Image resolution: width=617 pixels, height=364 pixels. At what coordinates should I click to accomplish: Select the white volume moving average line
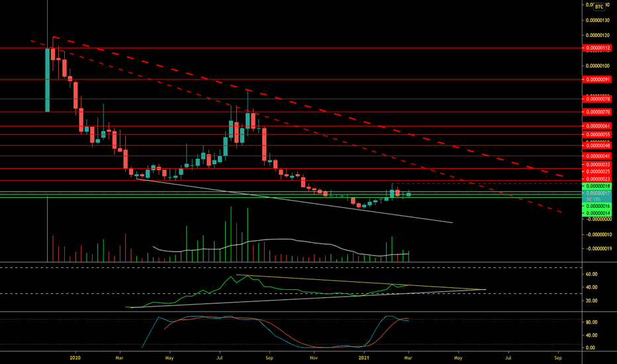tap(281, 240)
